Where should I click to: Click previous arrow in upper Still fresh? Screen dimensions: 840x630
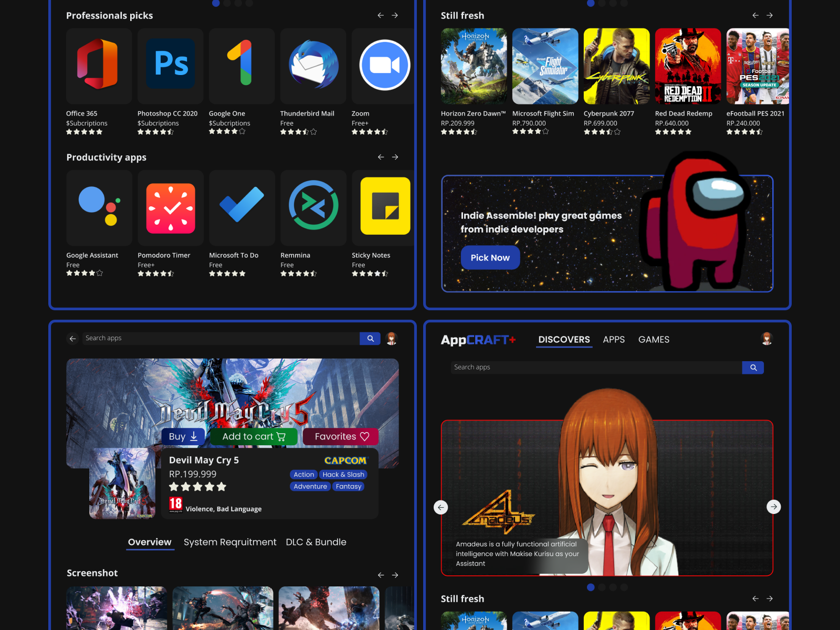coord(755,16)
